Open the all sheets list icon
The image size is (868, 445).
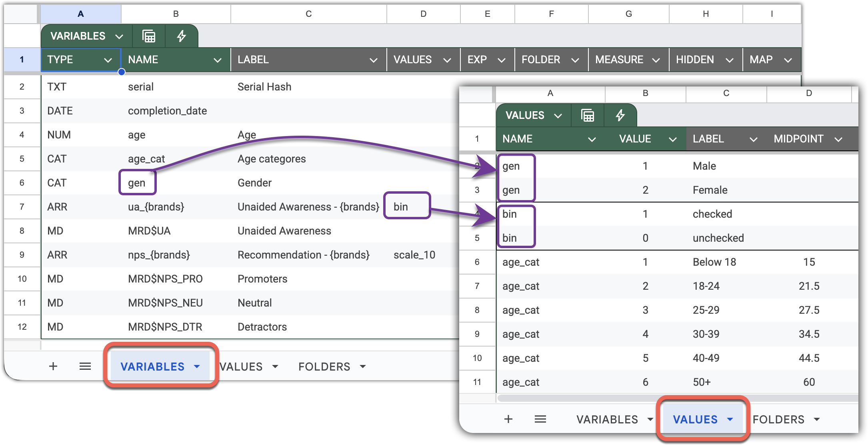pyautogui.click(x=85, y=366)
